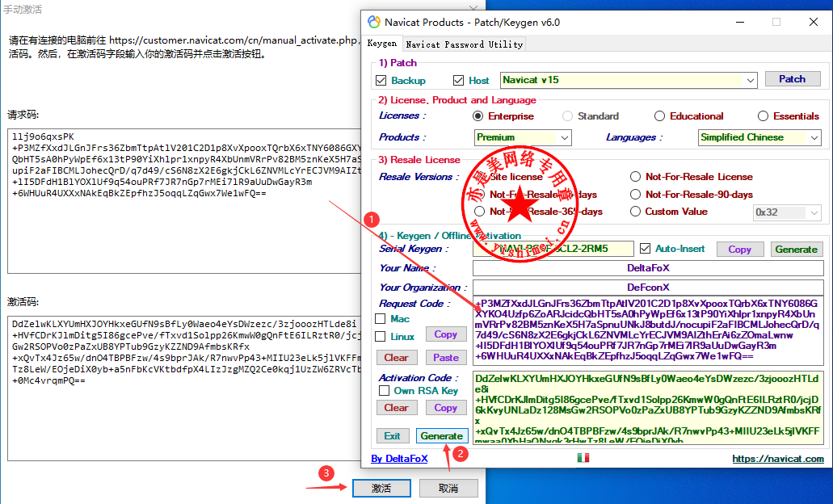Click Copy under the Own RSA Key checkbox
This screenshot has height=504, width=833.
coord(446,407)
